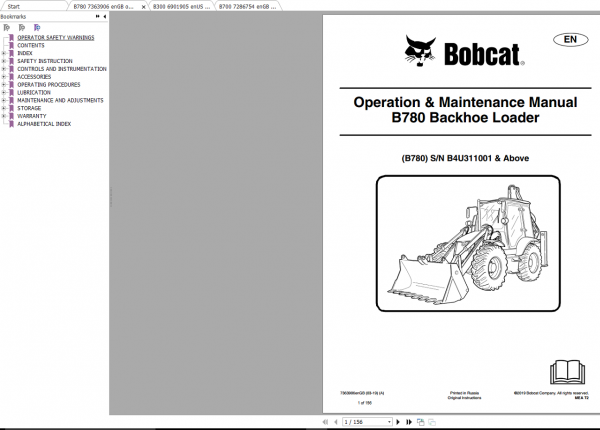Screen dimensions: 600x430
Task: Expand the ACCESSORIES bookmark node
Action: [3, 77]
